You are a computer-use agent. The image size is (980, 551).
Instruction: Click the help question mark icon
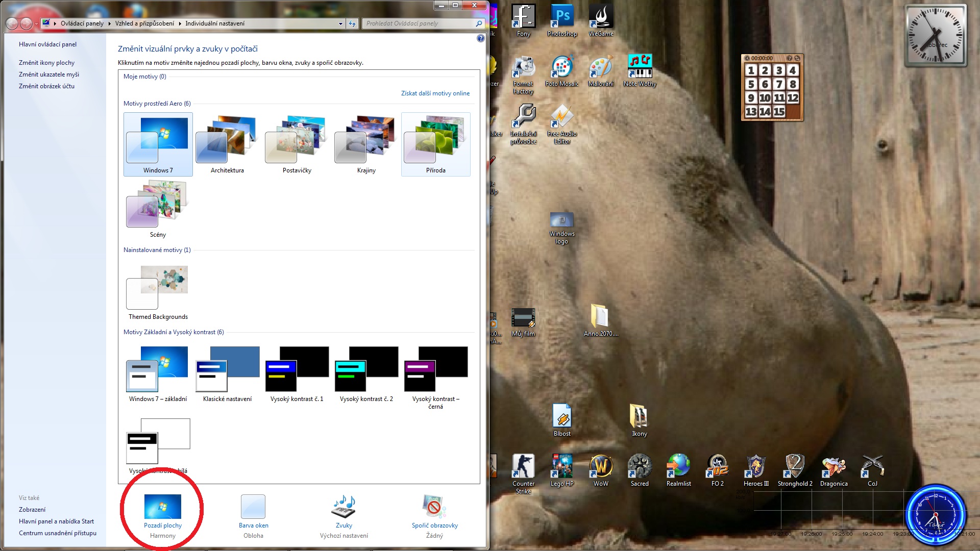click(480, 38)
